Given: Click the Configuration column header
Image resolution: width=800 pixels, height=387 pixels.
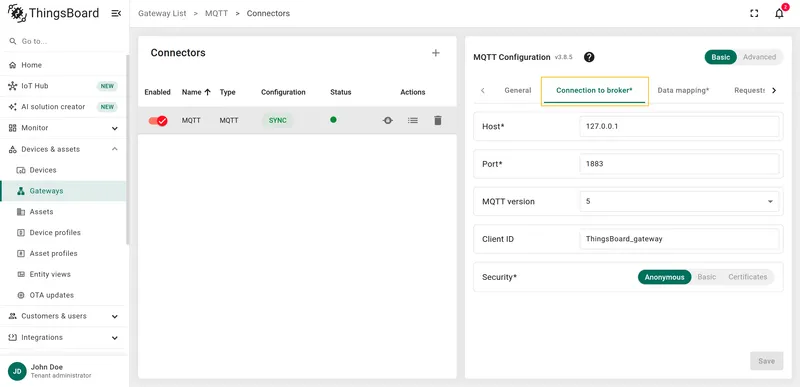Looking at the screenshot, I should (x=283, y=92).
